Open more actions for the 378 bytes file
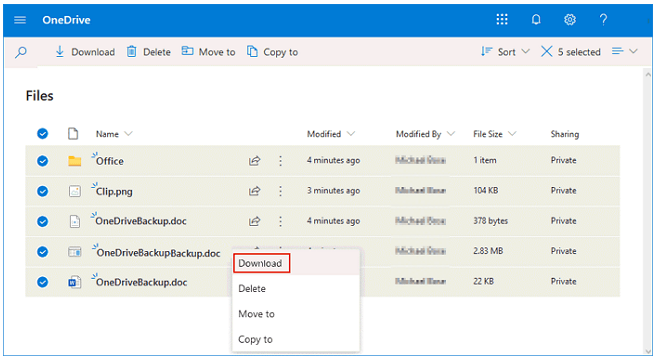The image size is (658, 361). coord(280,221)
